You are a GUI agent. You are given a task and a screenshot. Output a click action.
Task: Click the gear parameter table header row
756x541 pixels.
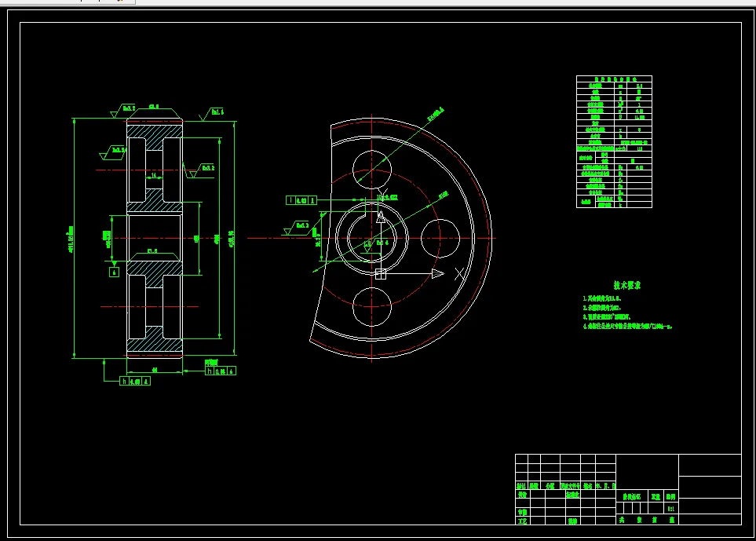point(614,79)
